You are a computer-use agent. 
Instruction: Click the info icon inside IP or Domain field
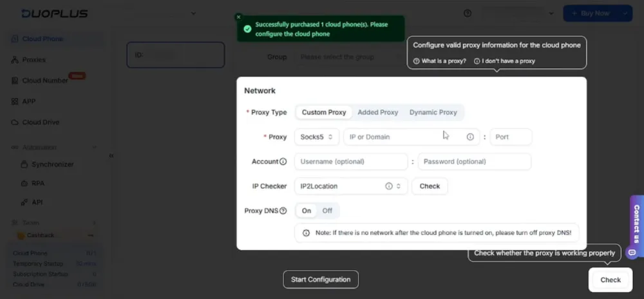tap(470, 137)
